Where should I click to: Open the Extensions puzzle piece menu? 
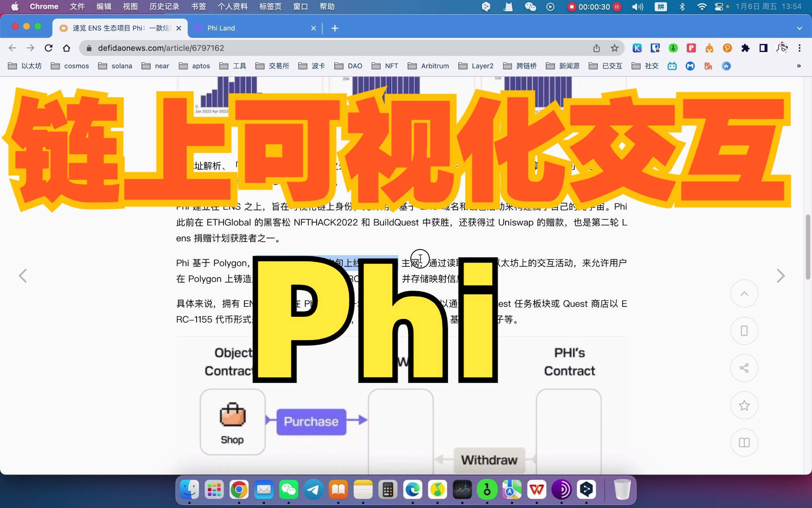[745, 48]
